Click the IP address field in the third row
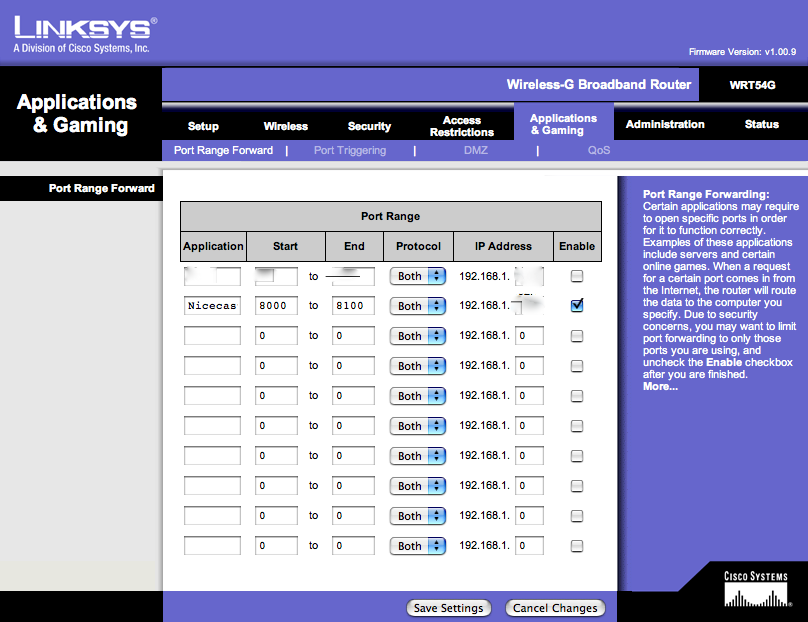 [529, 335]
